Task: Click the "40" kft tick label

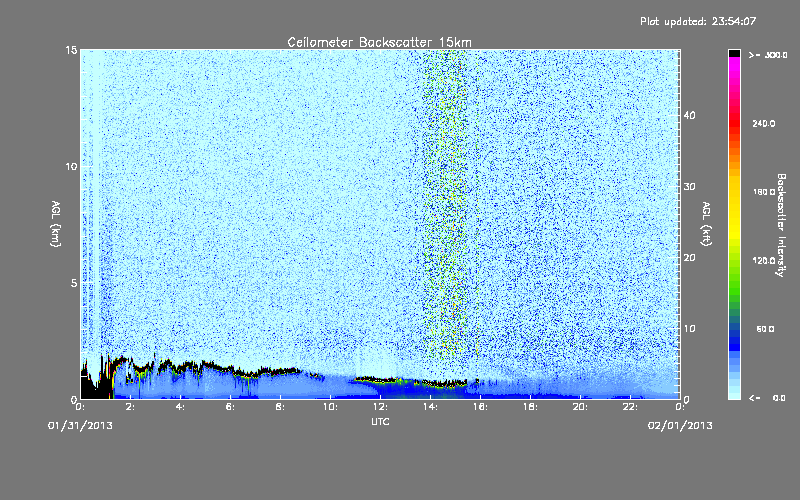Action: [689, 115]
